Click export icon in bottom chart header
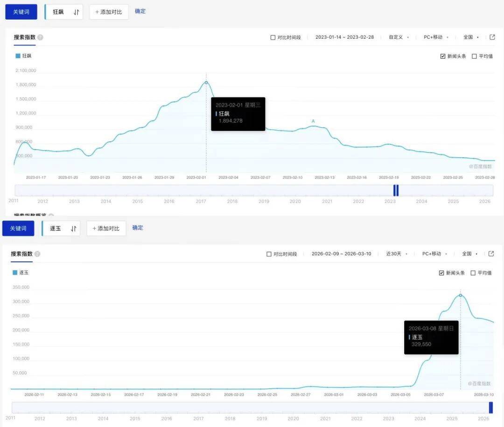504x427 pixels. click(x=491, y=254)
